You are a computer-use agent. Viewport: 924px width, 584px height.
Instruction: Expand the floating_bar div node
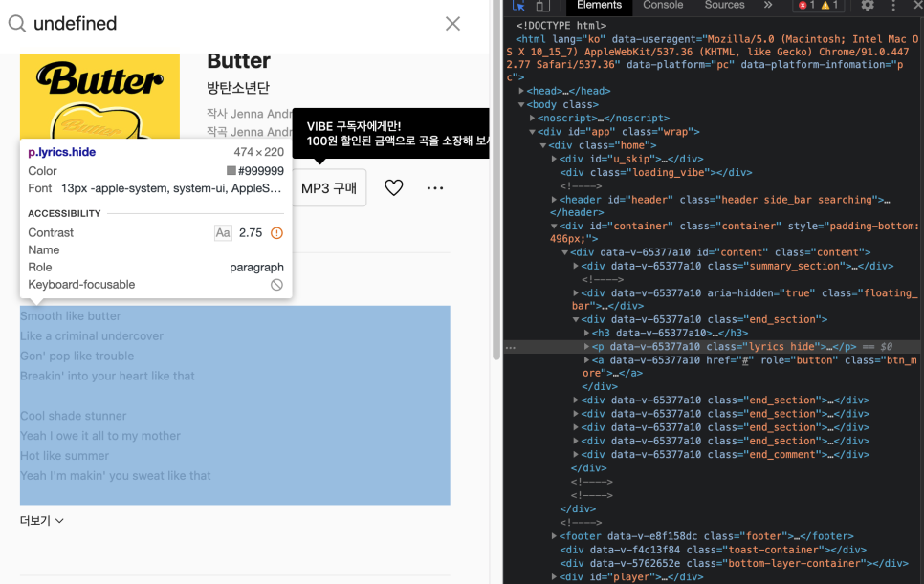(576, 292)
